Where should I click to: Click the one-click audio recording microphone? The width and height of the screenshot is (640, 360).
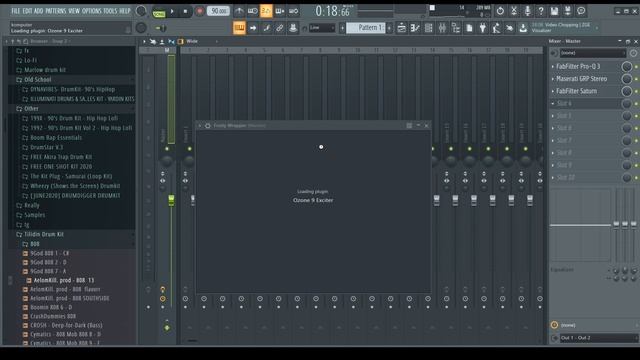point(527,11)
